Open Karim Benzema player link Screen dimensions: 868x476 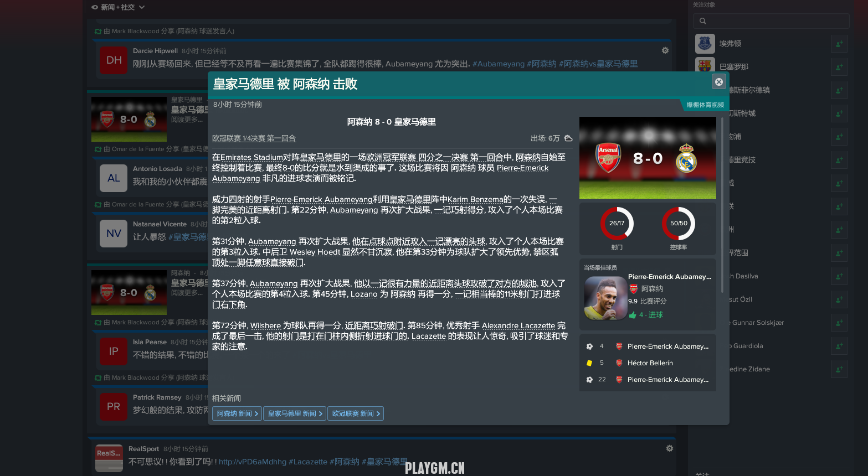[475, 199]
